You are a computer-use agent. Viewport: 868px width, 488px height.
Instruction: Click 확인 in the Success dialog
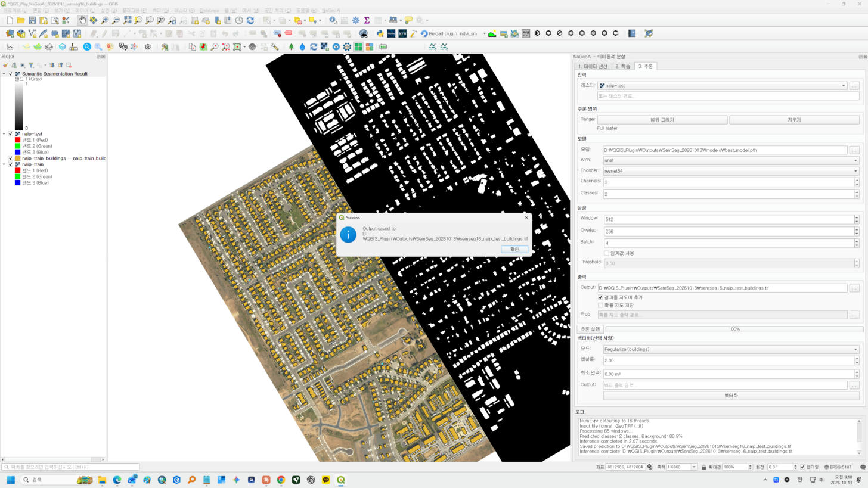514,249
